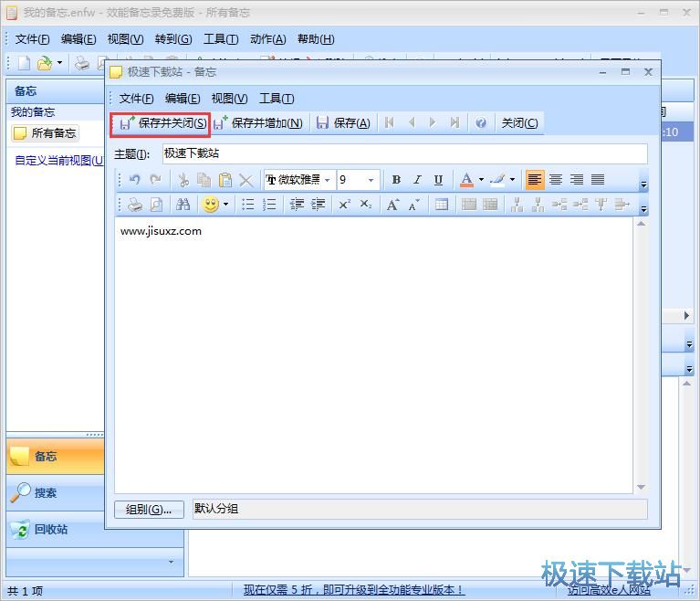Open 工具(T) menu in memo window
This screenshot has height=601, width=700.
pos(277,99)
